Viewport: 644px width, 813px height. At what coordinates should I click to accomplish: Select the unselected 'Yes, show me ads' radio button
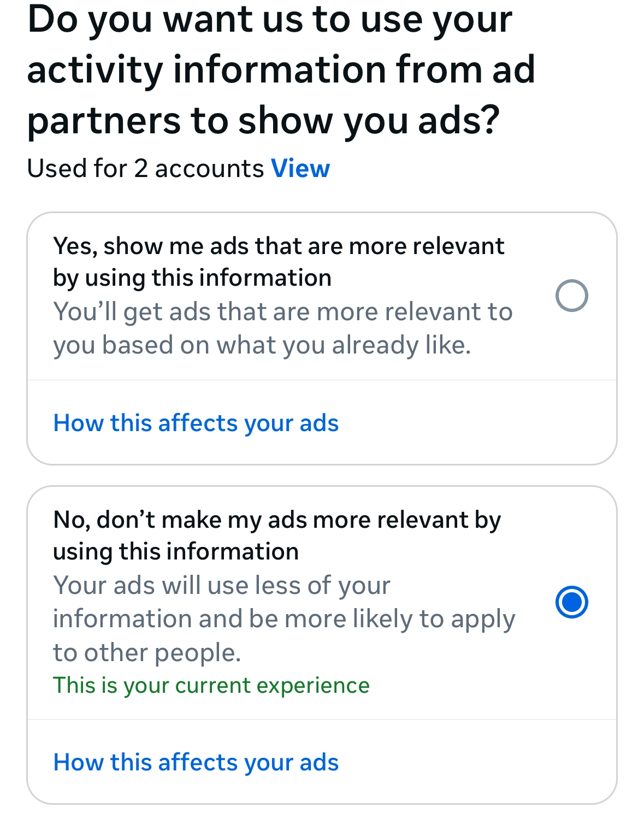coord(571,296)
